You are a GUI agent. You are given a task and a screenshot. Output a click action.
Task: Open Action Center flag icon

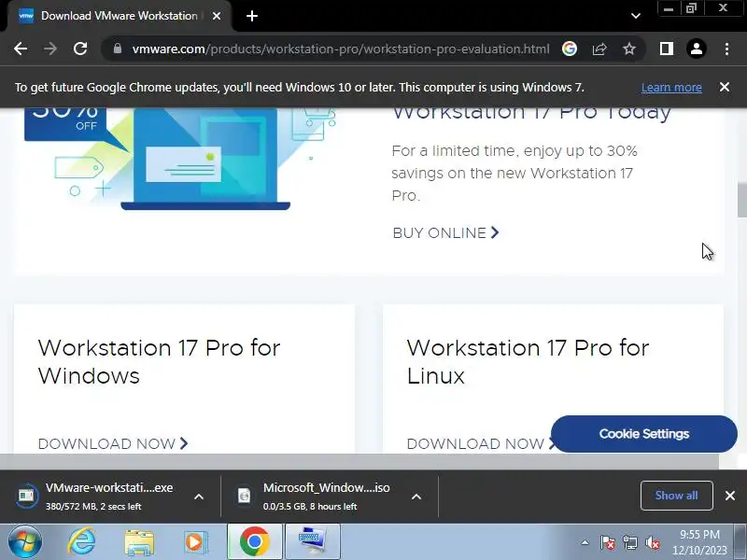[608, 542]
